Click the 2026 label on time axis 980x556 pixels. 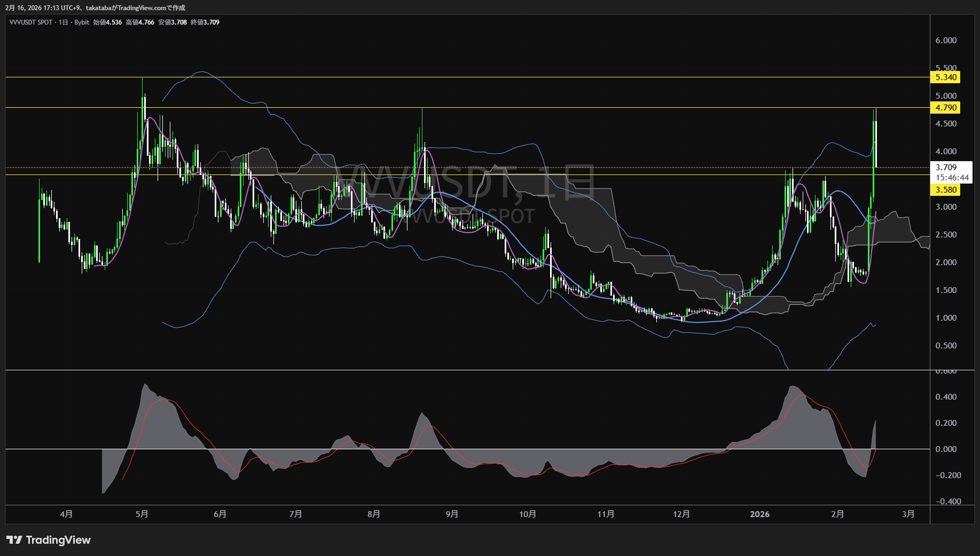(x=759, y=514)
